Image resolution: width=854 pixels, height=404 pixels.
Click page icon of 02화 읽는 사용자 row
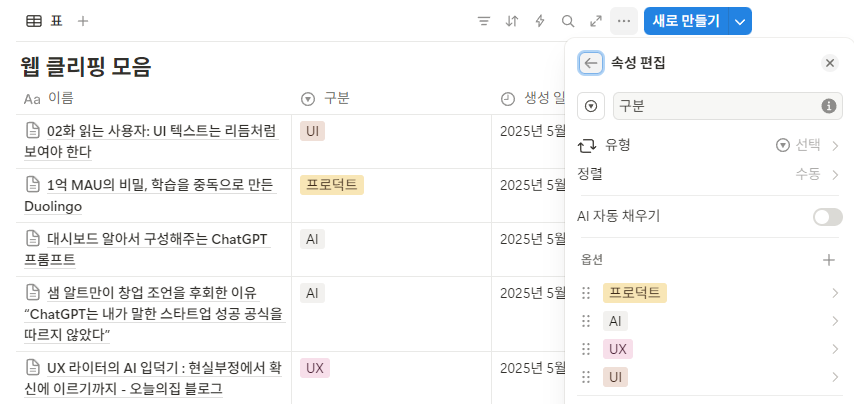[33, 131]
